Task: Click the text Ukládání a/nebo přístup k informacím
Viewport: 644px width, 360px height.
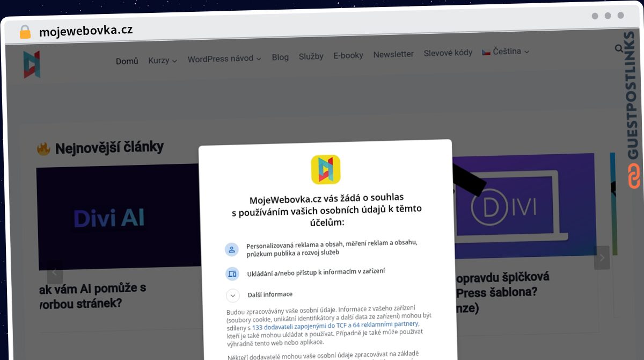Action: pos(316,272)
